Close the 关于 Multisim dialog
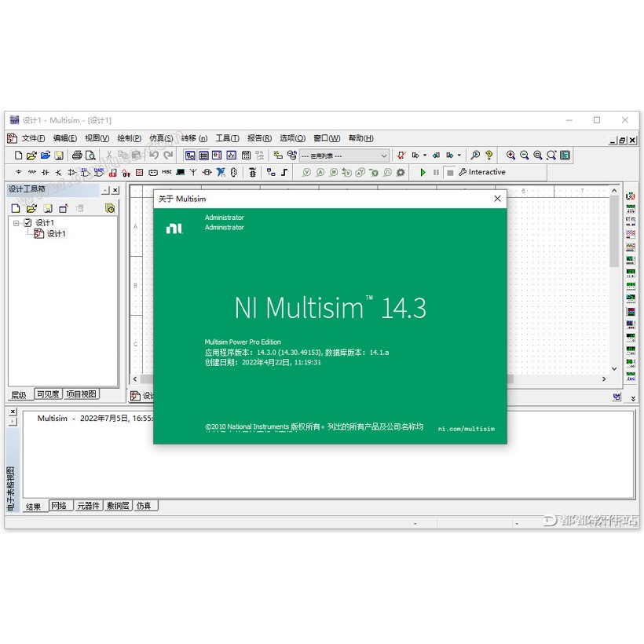 (x=497, y=199)
